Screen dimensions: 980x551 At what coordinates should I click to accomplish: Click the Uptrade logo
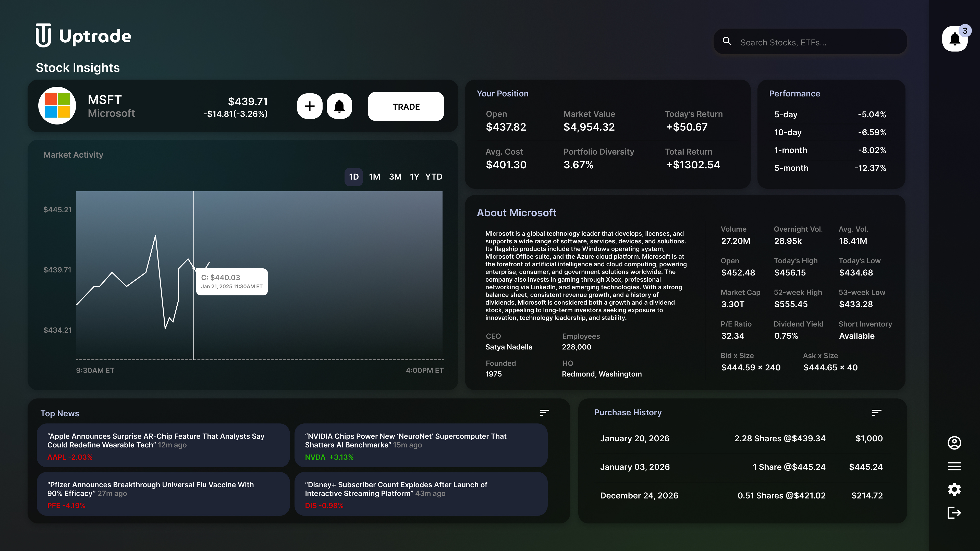(83, 35)
